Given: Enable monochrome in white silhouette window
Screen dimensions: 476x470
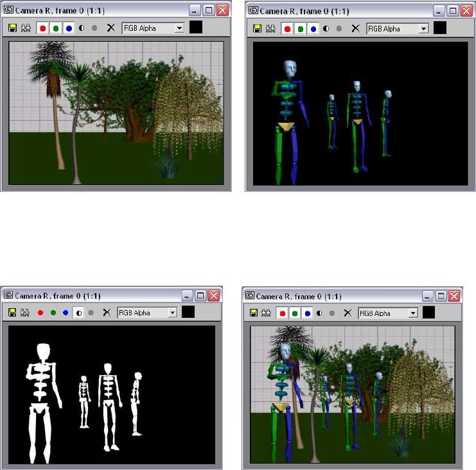Looking at the screenshot, I should (91, 313).
